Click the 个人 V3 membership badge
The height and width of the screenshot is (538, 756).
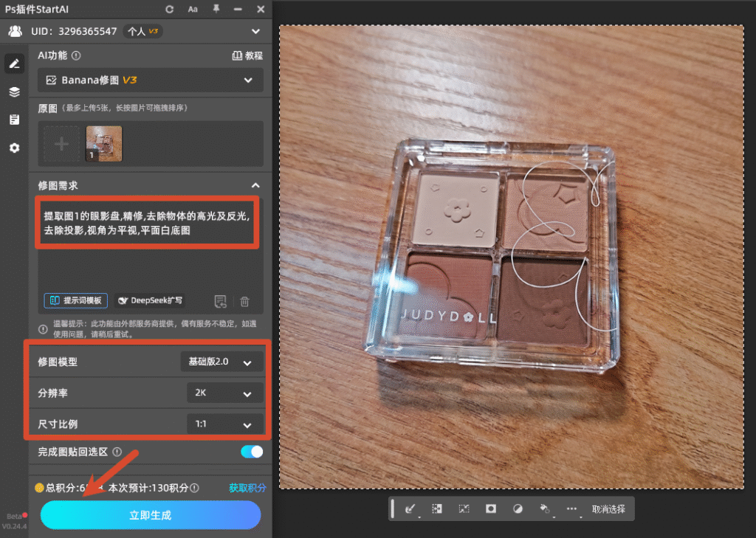tap(142, 31)
